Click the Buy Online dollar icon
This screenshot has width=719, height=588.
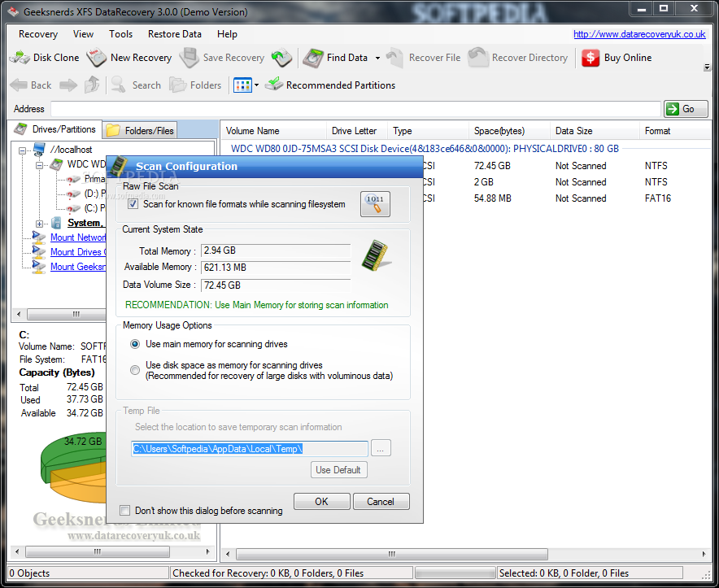pyautogui.click(x=590, y=58)
